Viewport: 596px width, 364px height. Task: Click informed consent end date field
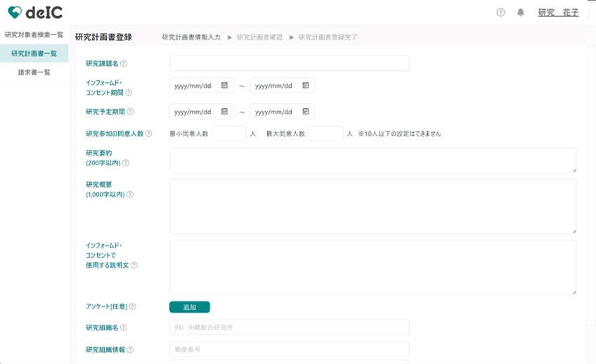[x=282, y=86]
